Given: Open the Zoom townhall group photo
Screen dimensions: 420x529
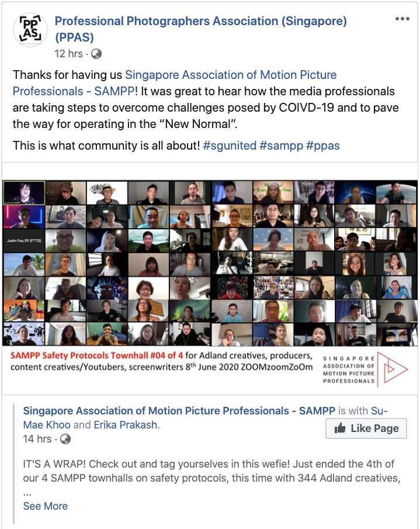Looking at the screenshot, I should click(x=210, y=283).
